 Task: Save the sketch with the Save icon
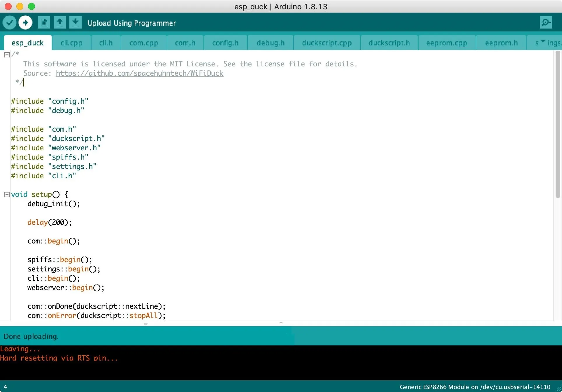point(75,23)
